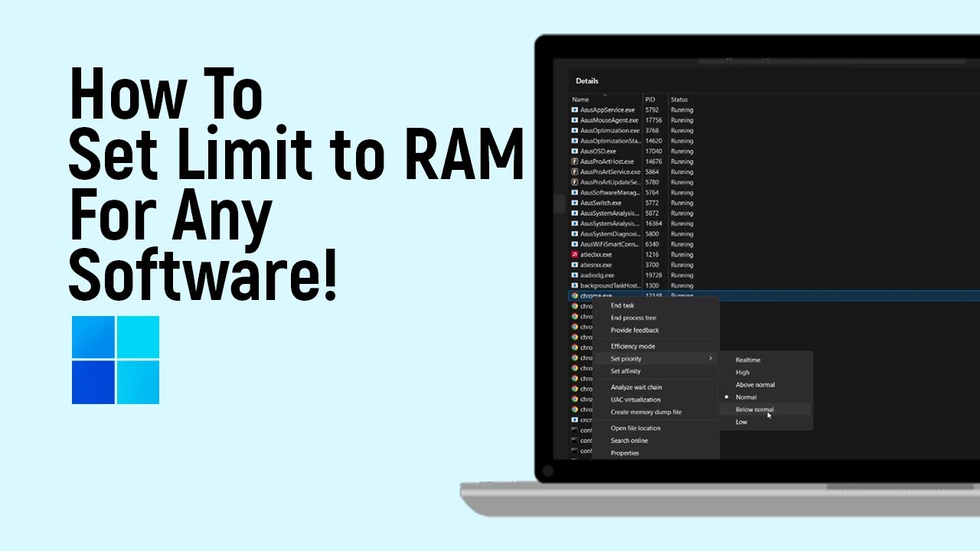The width and height of the screenshot is (980, 551).
Task: Select End task in the context menu
Action: pos(622,305)
